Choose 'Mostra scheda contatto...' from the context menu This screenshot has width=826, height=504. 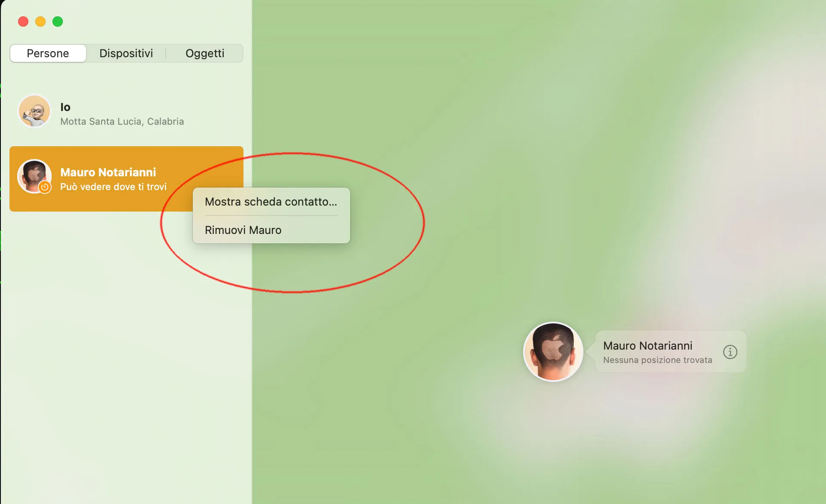(270, 201)
